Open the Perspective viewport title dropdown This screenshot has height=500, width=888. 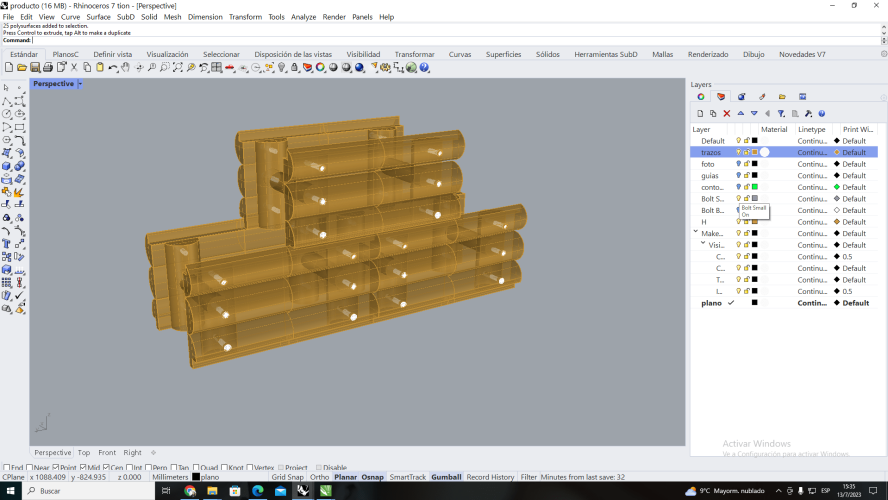[80, 84]
